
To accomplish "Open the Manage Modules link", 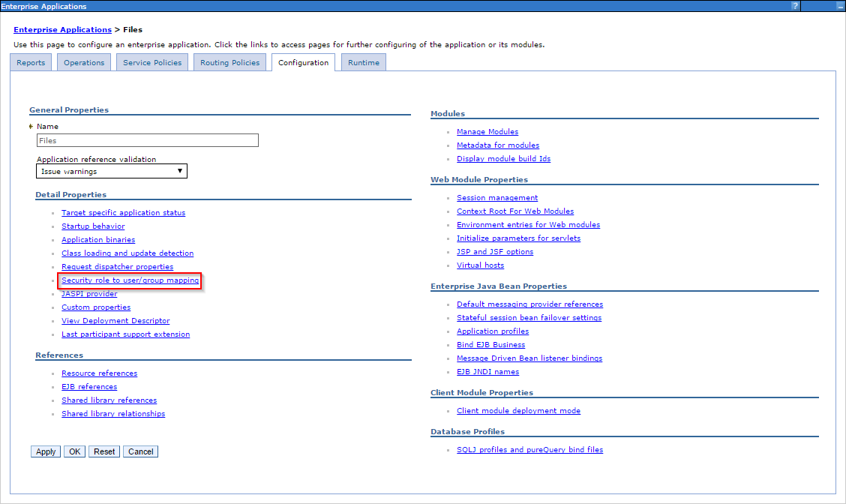I will 487,131.
